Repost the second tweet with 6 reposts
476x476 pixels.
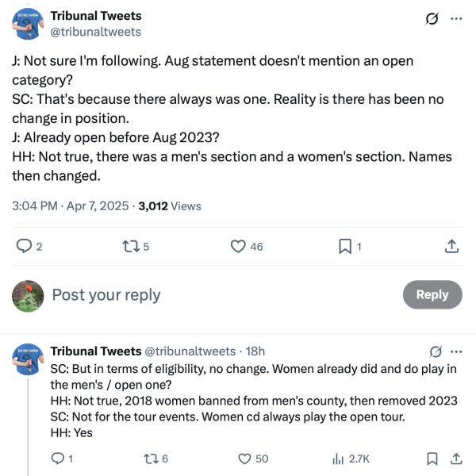click(147, 458)
